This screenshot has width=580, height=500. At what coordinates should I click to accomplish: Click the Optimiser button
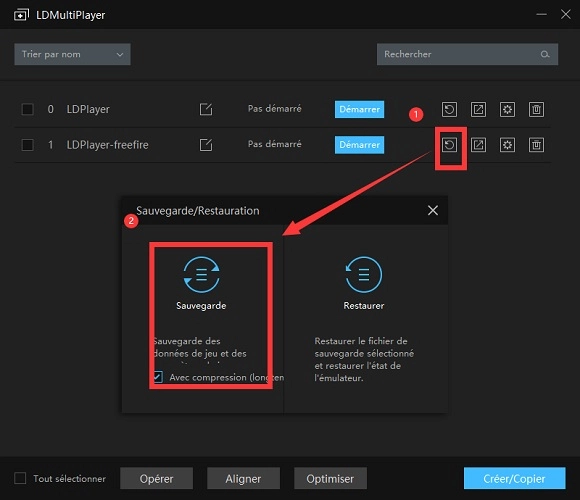click(330, 478)
